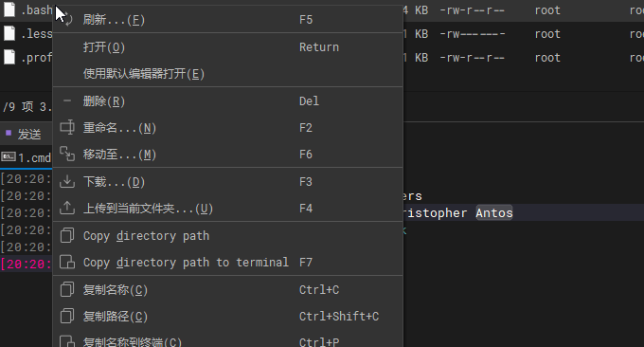This screenshot has width=644, height=347.
Task: Click the Ctrl+Shift+C shortcut text
Action: point(339,316)
